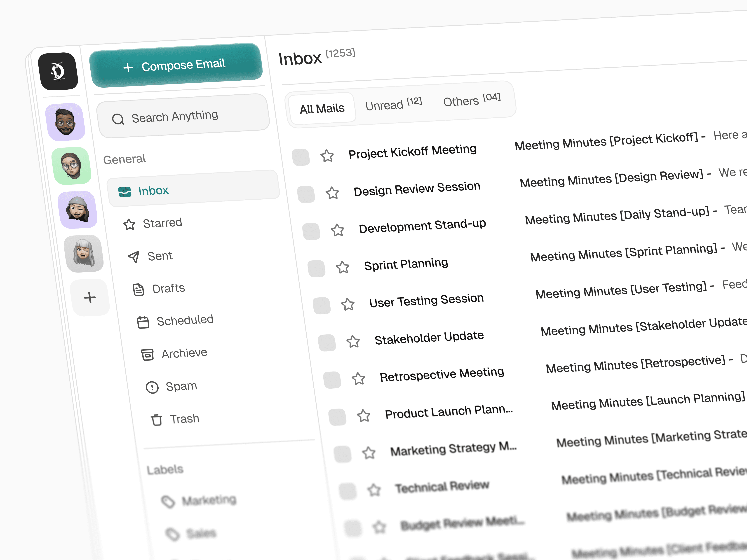This screenshot has height=560, width=747.
Task: Click the magnifier icon in search bar
Action: tap(118, 119)
